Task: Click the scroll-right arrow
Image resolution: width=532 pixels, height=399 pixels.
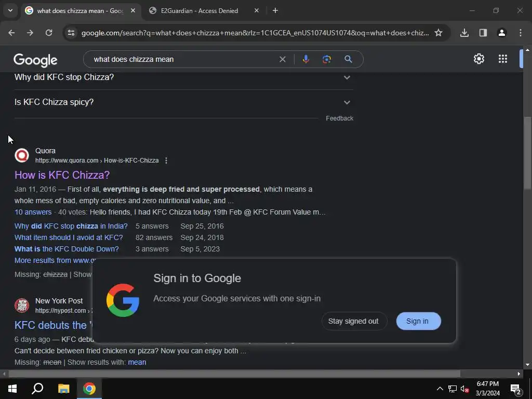Action: point(519,374)
